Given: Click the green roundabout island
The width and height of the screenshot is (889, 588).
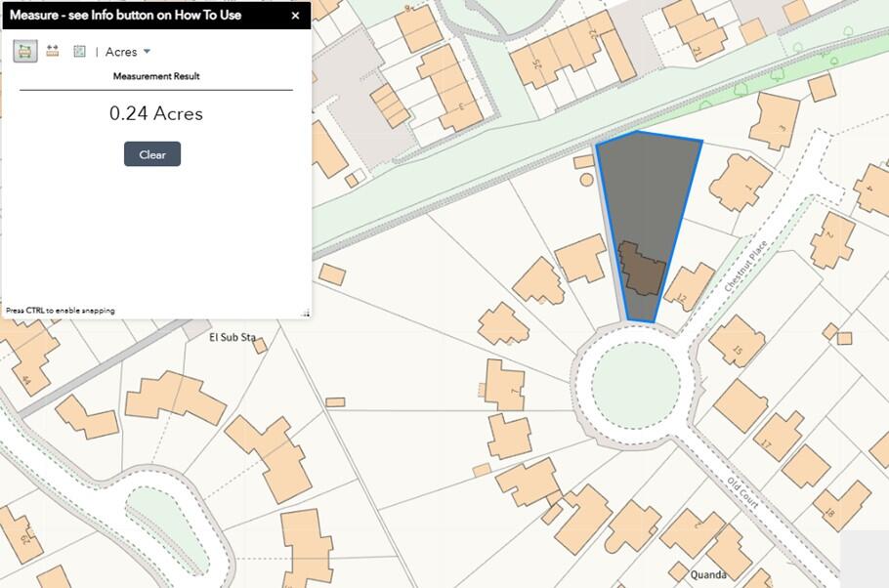Looking at the screenshot, I should tap(635, 385).
